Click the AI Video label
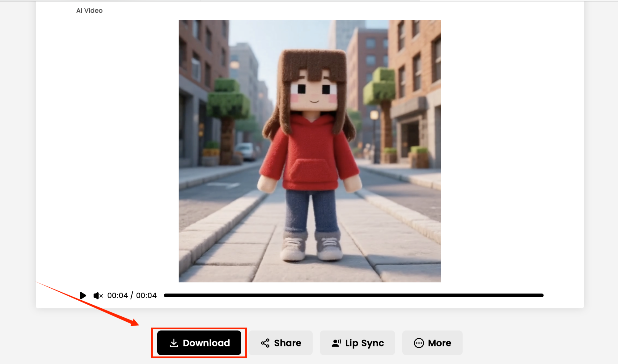 (89, 11)
